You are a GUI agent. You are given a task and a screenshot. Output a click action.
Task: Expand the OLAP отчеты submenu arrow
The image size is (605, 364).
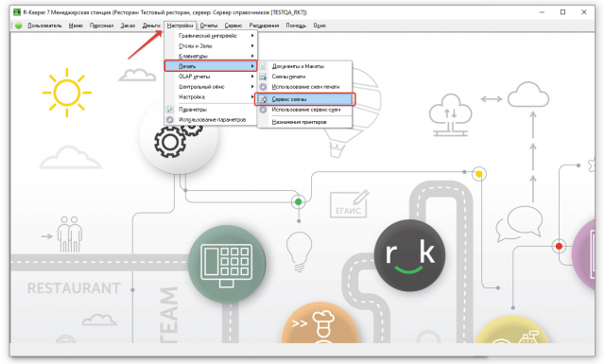click(252, 77)
